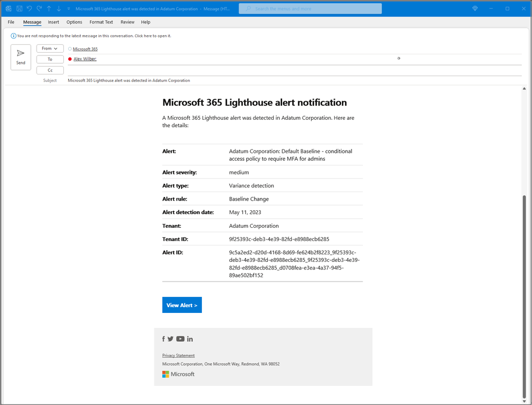Open the Options tab

75,22
